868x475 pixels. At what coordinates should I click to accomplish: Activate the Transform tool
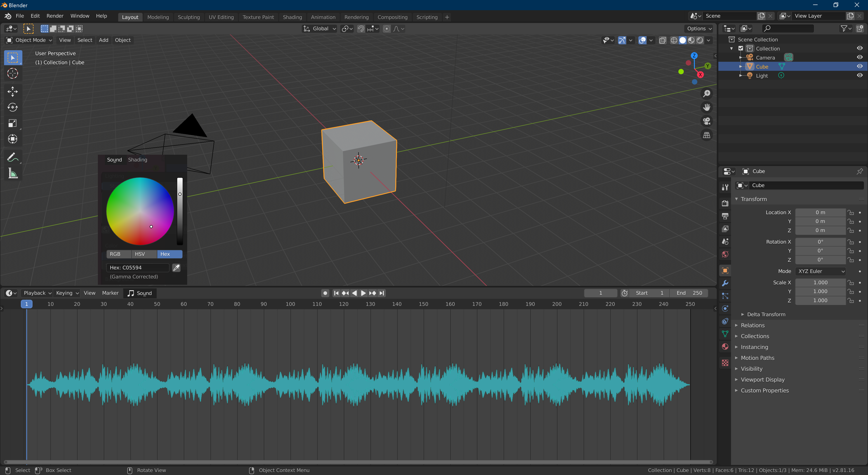pyautogui.click(x=13, y=139)
